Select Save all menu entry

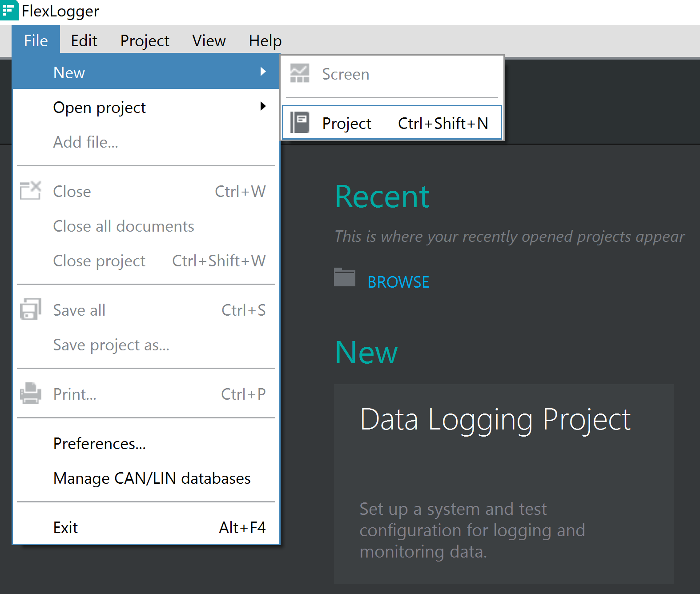point(146,310)
